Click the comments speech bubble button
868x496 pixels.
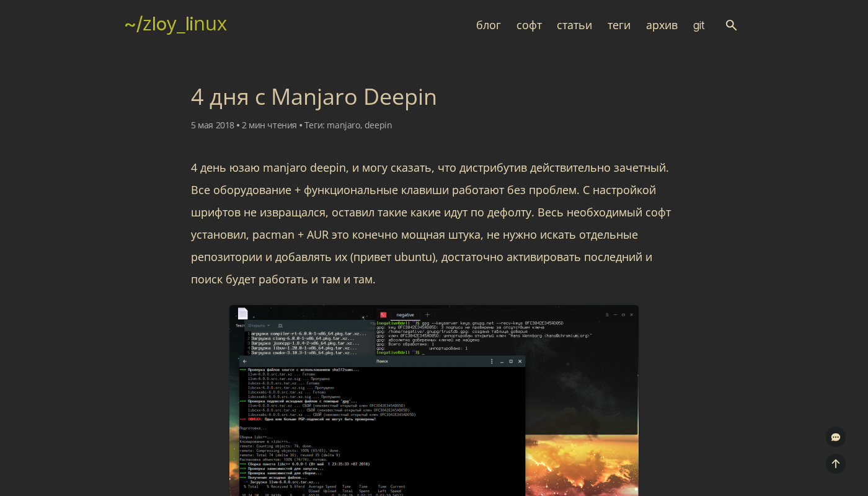click(835, 437)
